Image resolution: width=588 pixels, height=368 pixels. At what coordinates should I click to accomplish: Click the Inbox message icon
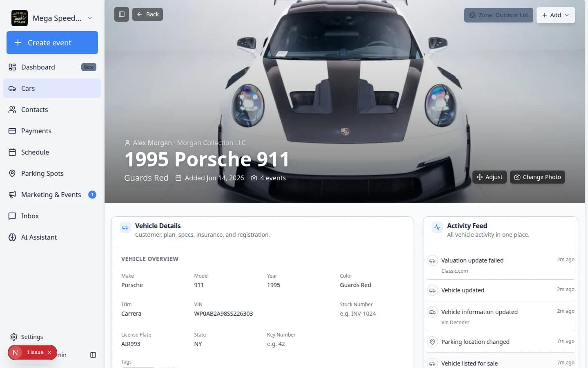(x=12, y=216)
